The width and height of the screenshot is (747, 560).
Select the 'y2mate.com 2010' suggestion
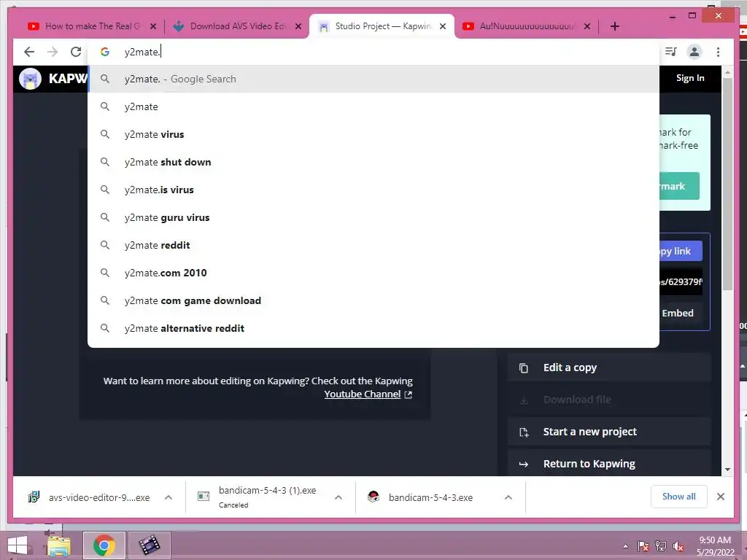pyautogui.click(x=373, y=273)
